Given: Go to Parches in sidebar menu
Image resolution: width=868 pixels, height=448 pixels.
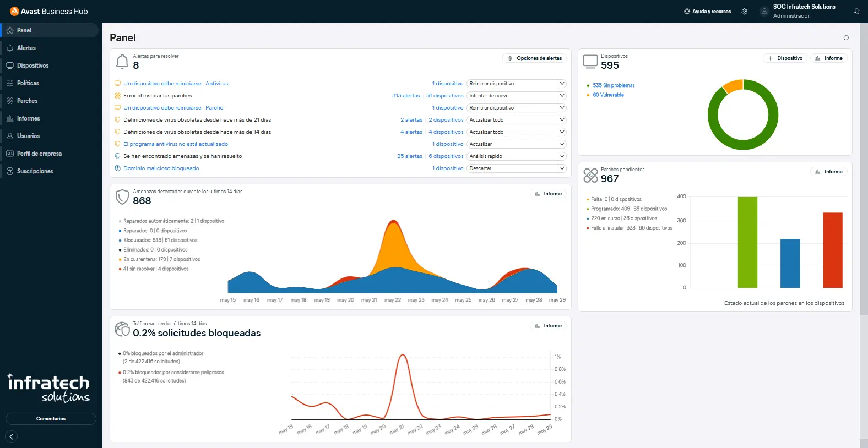Looking at the screenshot, I should [50, 101].
